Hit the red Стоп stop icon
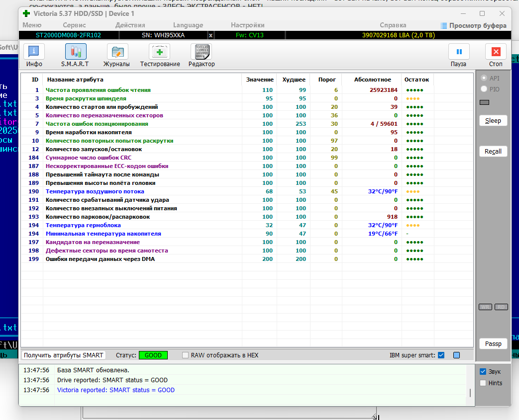Image resolution: width=519 pixels, height=420 pixels. (x=496, y=52)
